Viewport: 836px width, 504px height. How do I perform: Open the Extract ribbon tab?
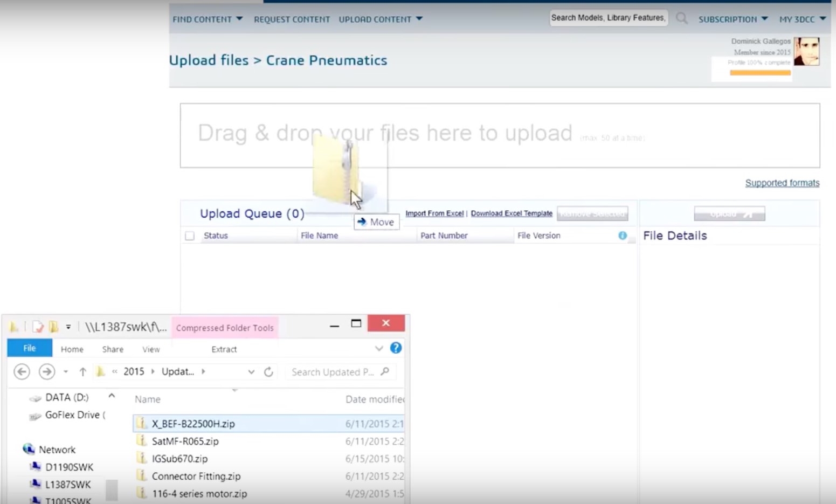(x=224, y=349)
